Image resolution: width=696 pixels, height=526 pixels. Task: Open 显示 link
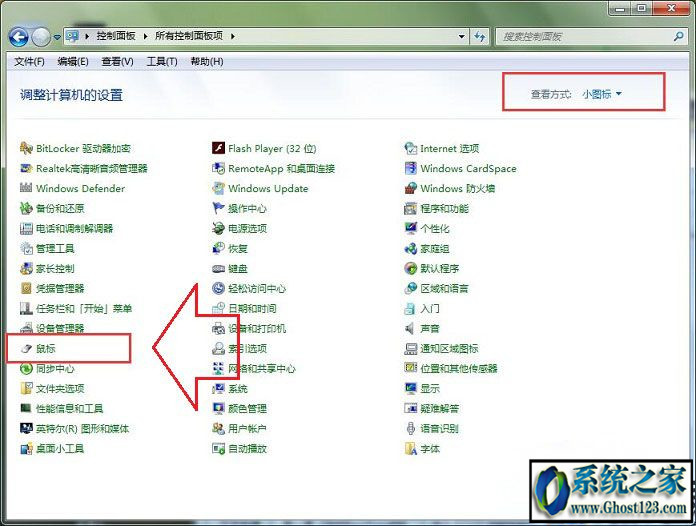(430, 389)
